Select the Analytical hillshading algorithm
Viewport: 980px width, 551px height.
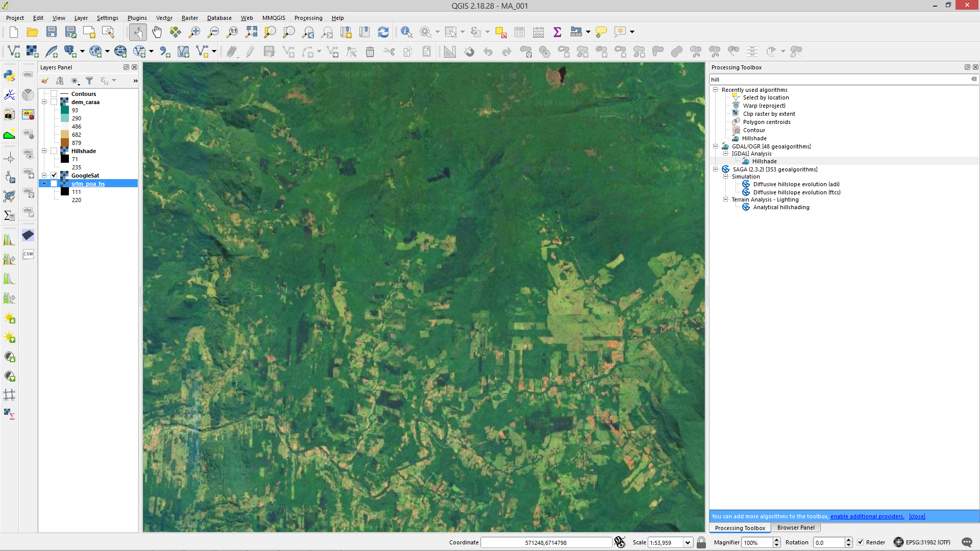point(781,207)
